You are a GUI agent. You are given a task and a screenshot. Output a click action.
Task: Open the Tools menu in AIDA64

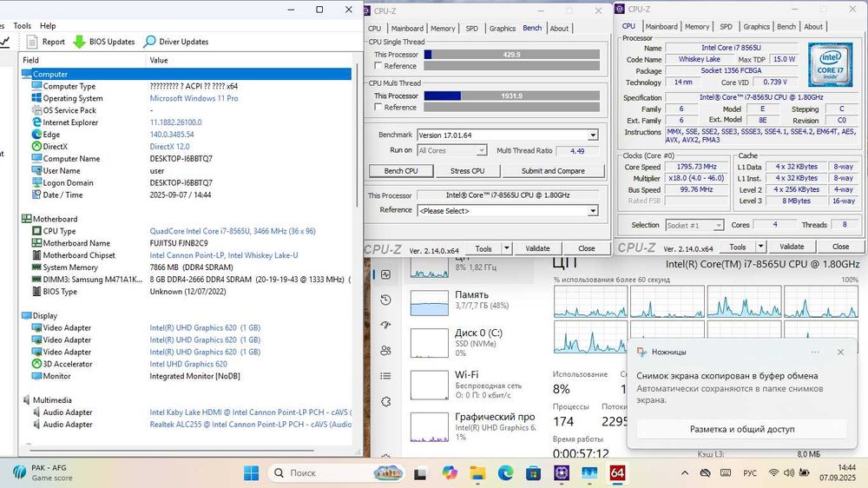click(x=23, y=25)
